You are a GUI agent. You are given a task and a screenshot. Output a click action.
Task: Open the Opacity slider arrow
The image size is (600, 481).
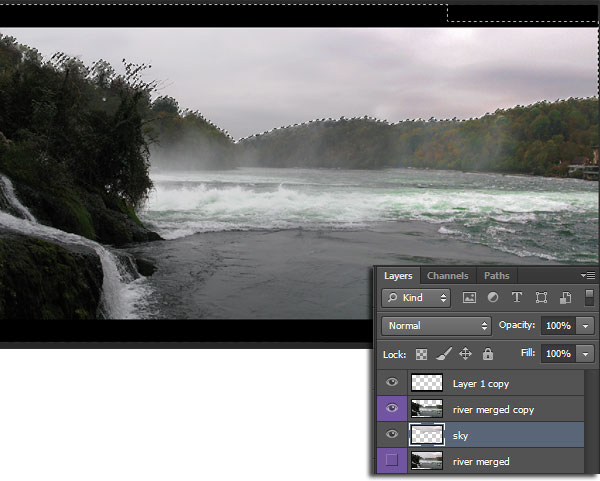tap(585, 326)
